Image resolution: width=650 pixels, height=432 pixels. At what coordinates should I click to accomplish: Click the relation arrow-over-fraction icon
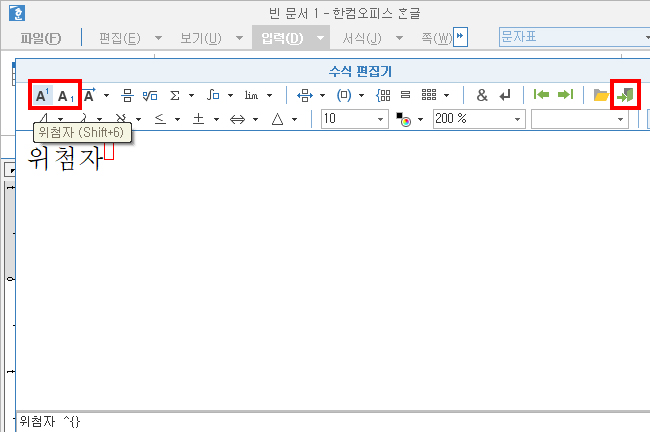point(305,96)
